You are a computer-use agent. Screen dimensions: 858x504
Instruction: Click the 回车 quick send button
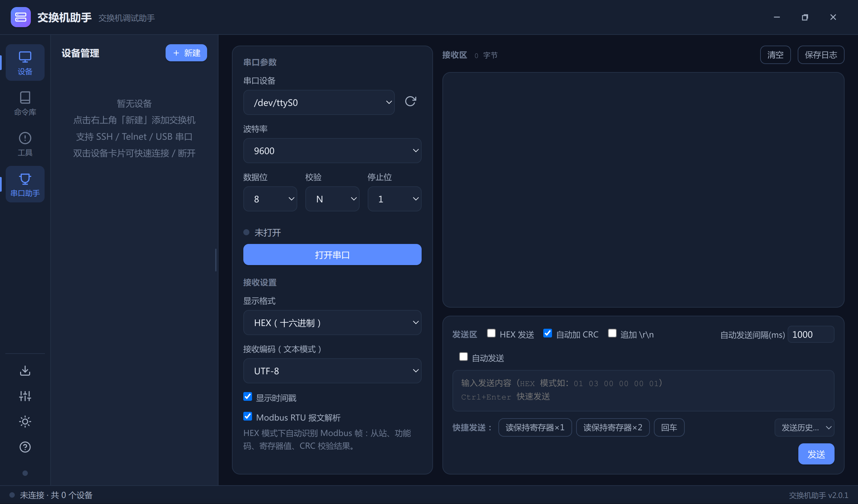coord(669,427)
